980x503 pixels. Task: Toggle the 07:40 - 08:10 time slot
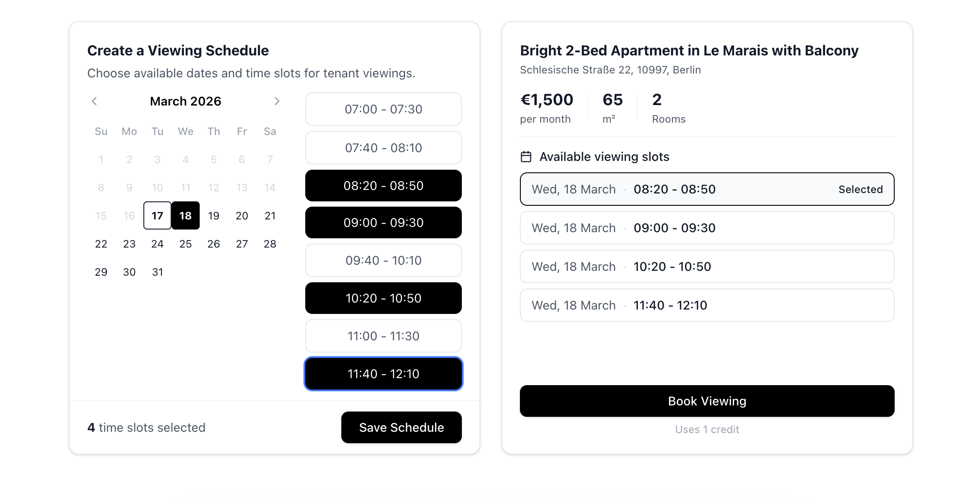(383, 148)
